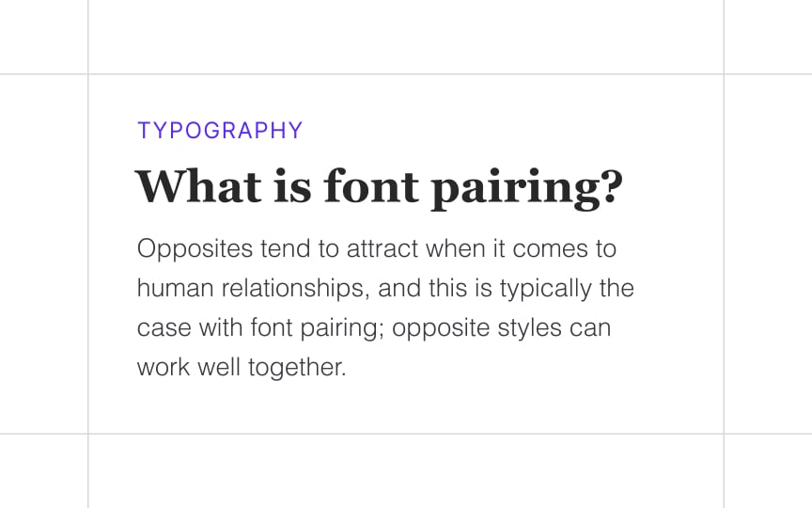
Task: Click the 'What is font pairing?' heading
Action: click(x=379, y=189)
